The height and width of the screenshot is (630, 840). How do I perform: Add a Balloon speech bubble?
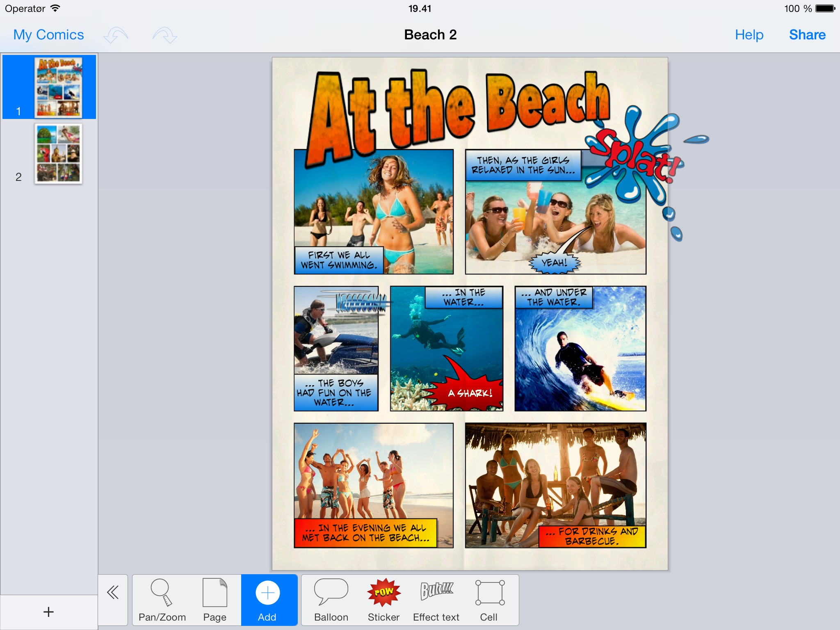tap(331, 600)
